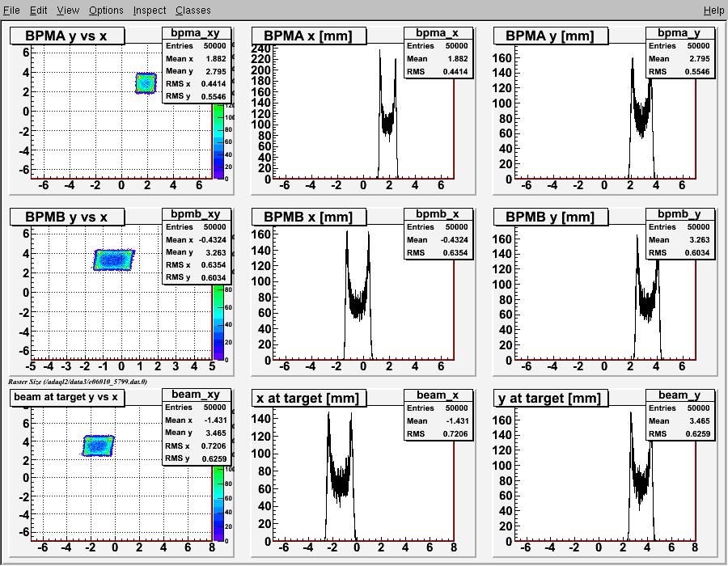Click 'RMS y 0.5546' in bpma_xy stats

tap(196, 96)
